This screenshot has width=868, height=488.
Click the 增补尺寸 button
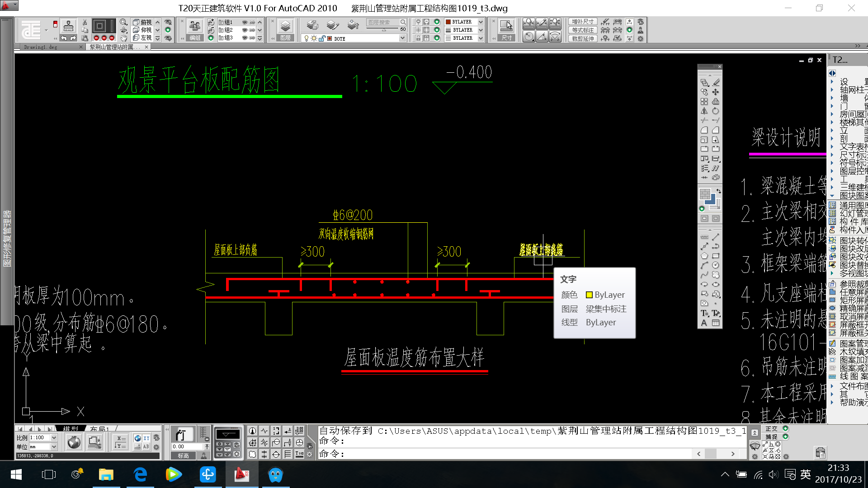point(583,22)
